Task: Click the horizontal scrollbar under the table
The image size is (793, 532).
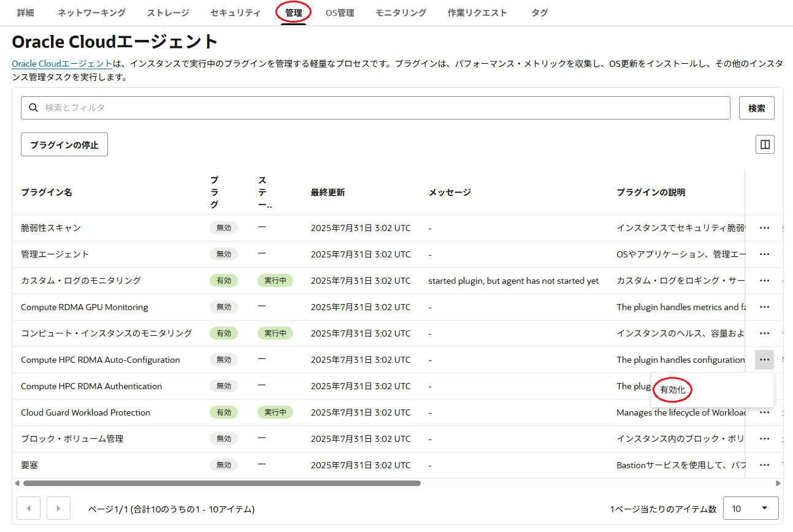Action: tap(221, 483)
